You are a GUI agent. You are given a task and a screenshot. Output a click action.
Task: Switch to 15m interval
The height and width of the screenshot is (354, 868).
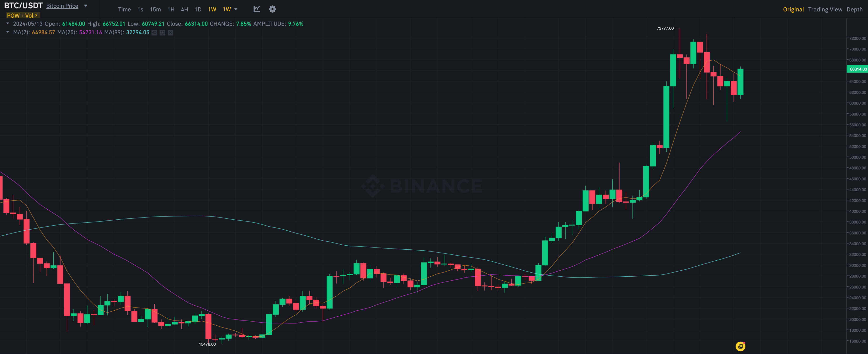click(x=155, y=10)
